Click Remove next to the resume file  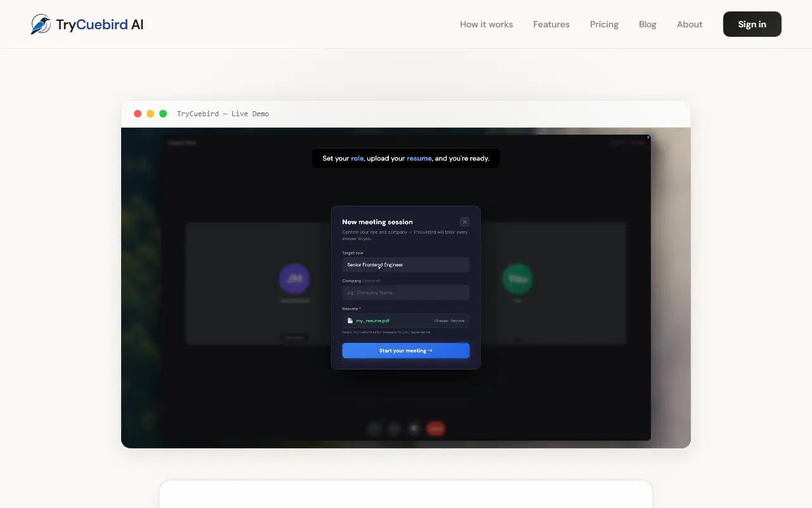pos(457,321)
